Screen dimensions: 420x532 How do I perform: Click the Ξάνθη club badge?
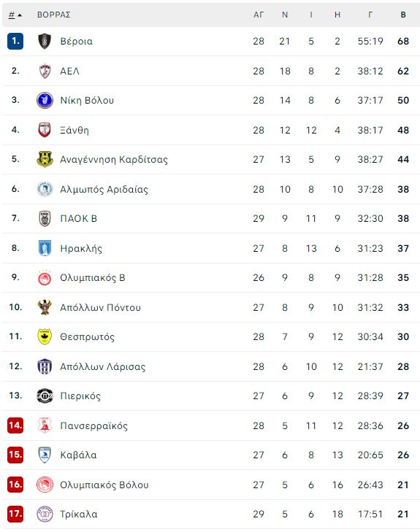coord(45,130)
